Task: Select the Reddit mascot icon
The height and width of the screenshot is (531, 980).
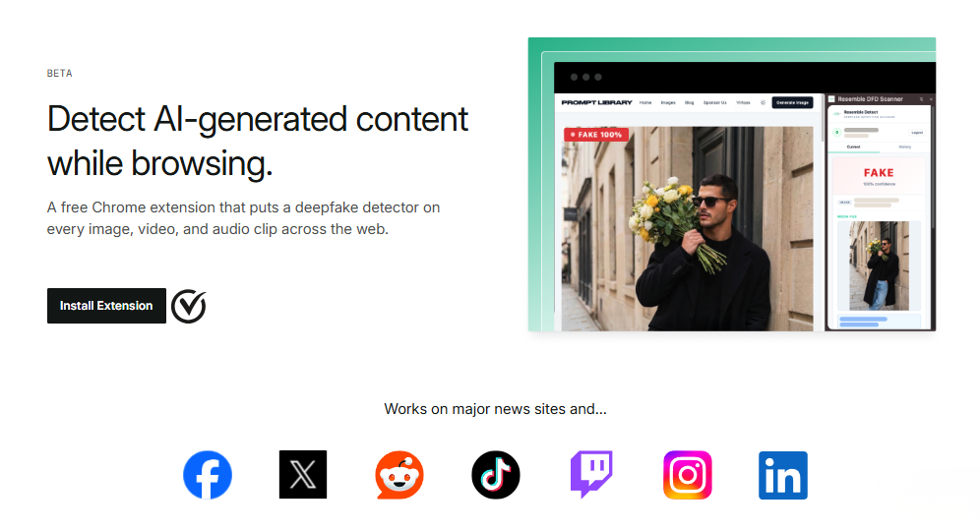Action: (399, 475)
